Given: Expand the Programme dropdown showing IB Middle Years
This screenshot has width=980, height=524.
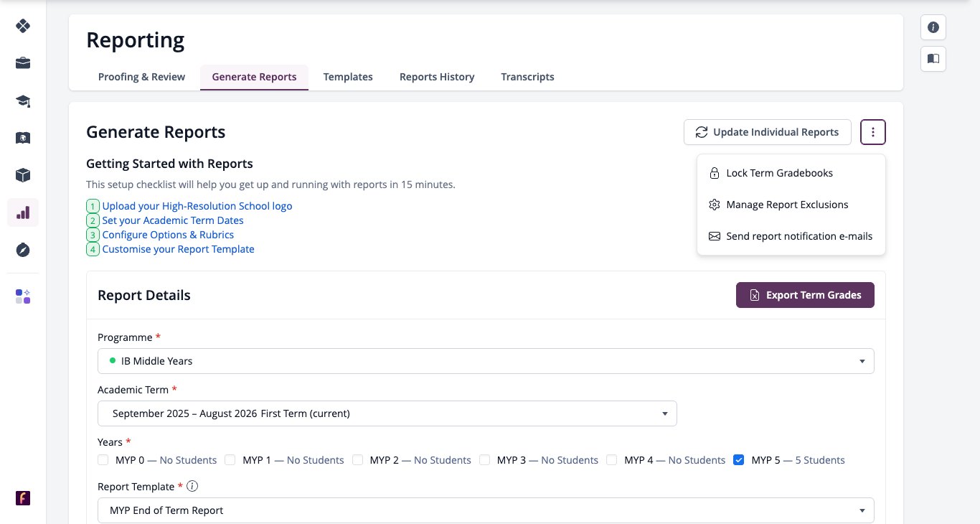Looking at the screenshot, I should pos(486,361).
